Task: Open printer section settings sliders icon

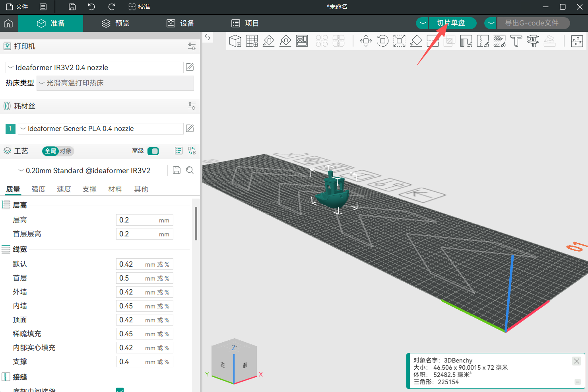Action: click(192, 47)
